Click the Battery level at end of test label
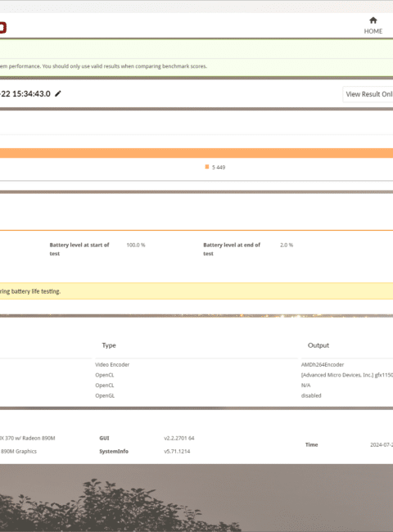Image resolution: width=393 pixels, height=532 pixels. 232,249
